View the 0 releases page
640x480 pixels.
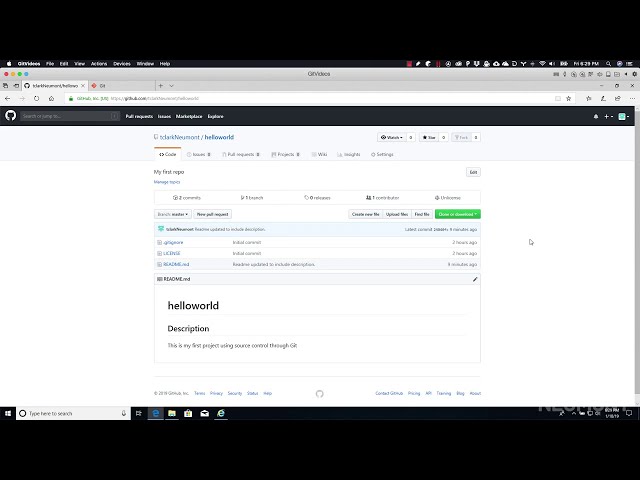click(x=317, y=198)
